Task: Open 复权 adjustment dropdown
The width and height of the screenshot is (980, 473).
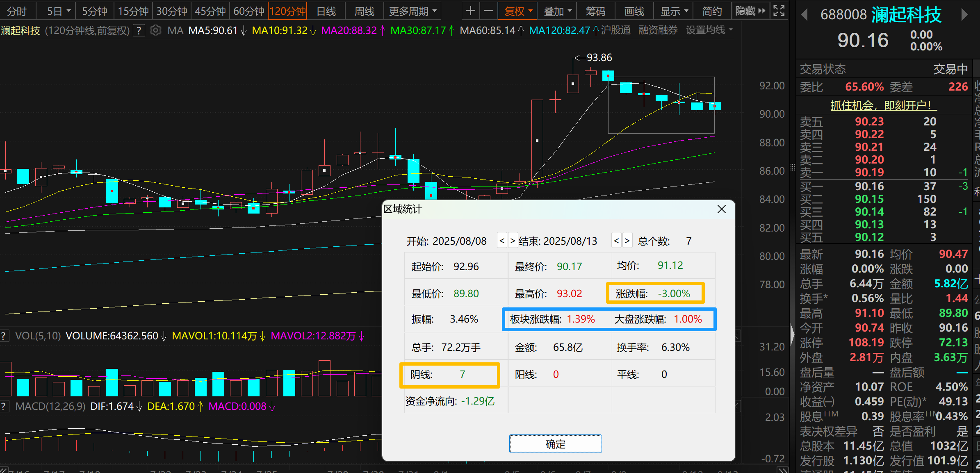Action: pos(517,11)
